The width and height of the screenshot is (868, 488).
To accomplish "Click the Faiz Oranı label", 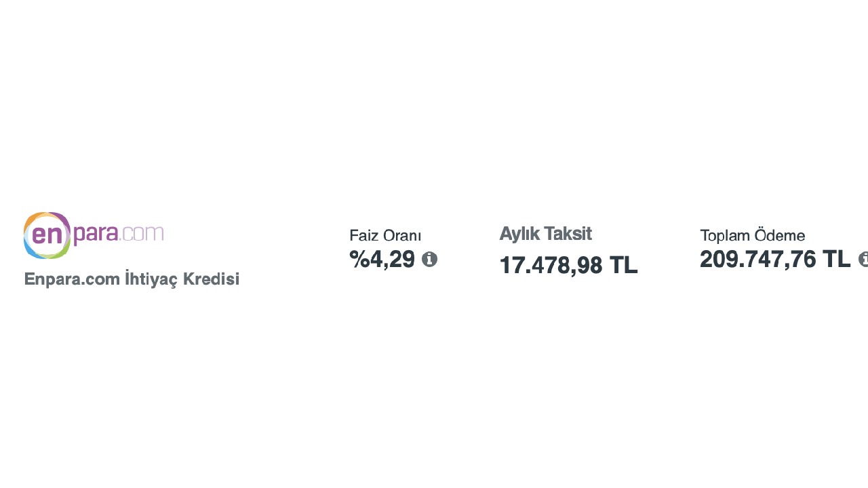I will click(x=385, y=236).
